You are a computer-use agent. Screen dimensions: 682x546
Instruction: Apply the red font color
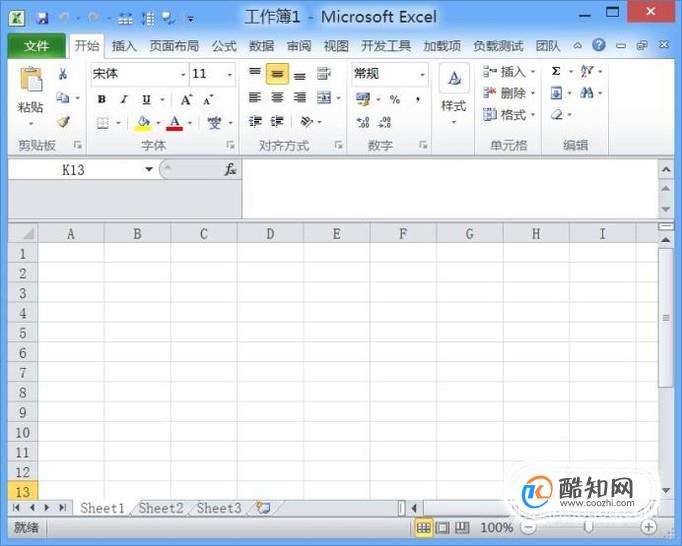tap(174, 123)
